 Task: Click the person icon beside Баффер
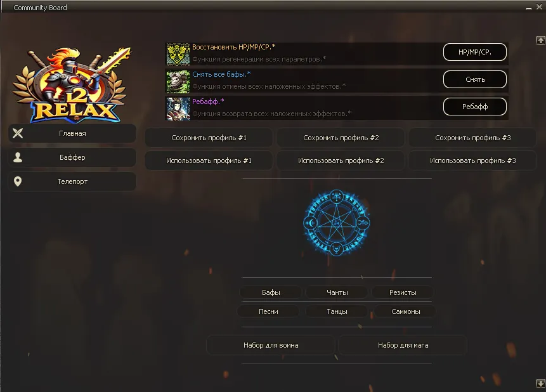tap(18, 157)
